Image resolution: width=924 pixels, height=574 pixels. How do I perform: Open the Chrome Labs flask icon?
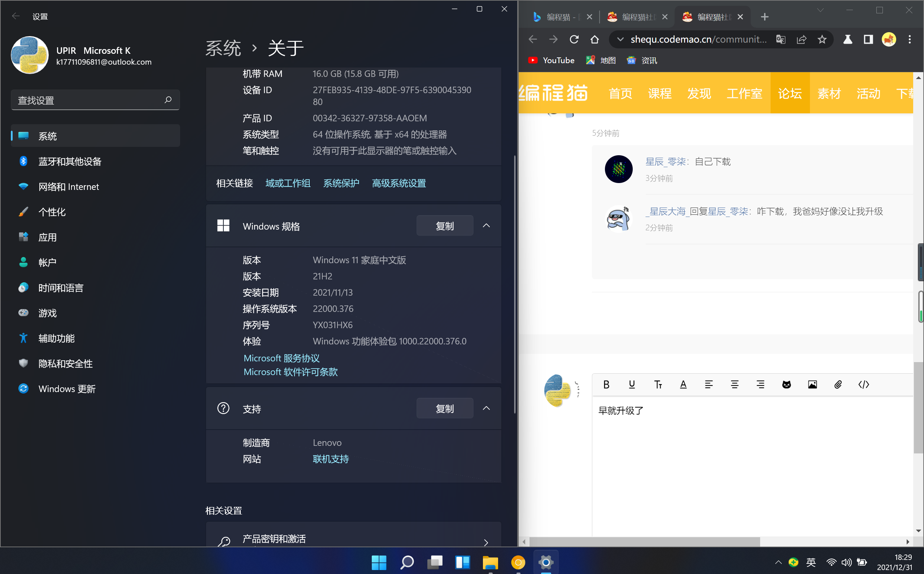point(848,39)
